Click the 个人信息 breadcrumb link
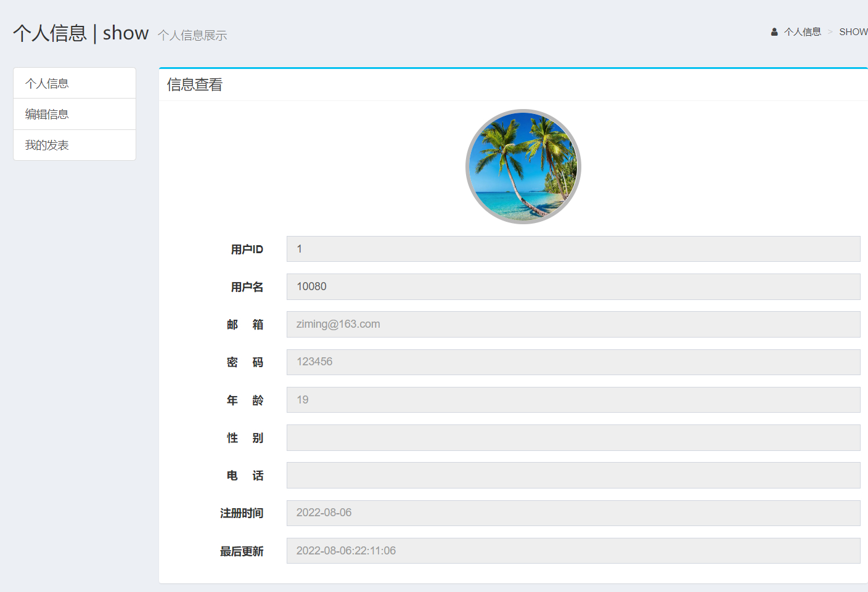The height and width of the screenshot is (592, 868). (803, 31)
